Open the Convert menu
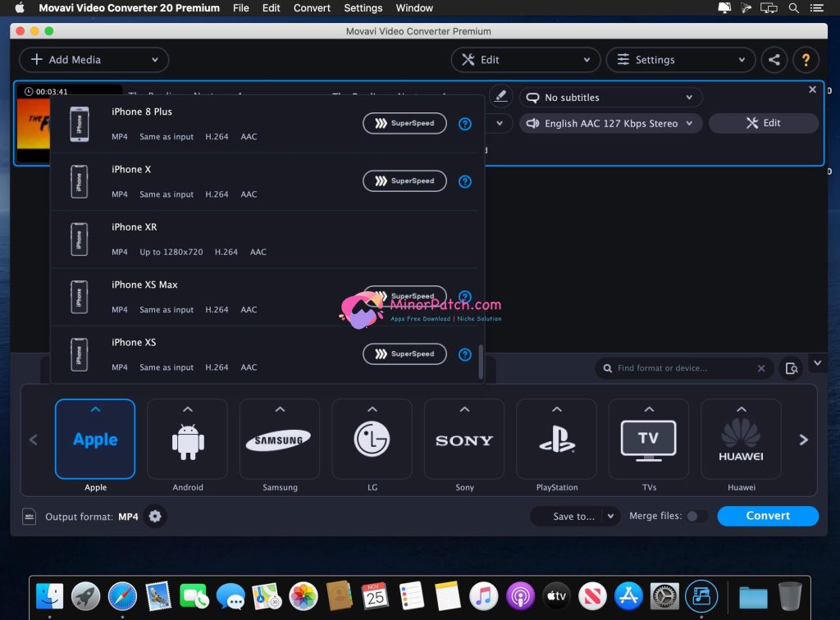 (x=312, y=8)
